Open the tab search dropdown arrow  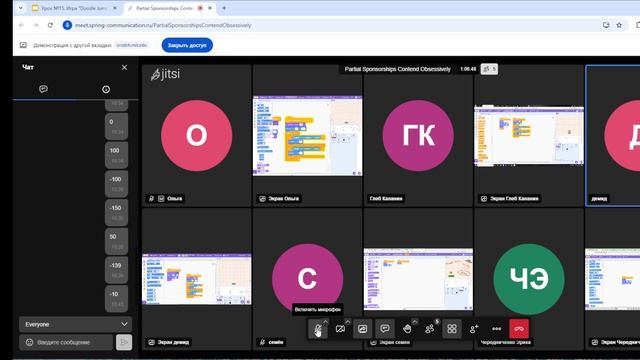(x=20, y=8)
